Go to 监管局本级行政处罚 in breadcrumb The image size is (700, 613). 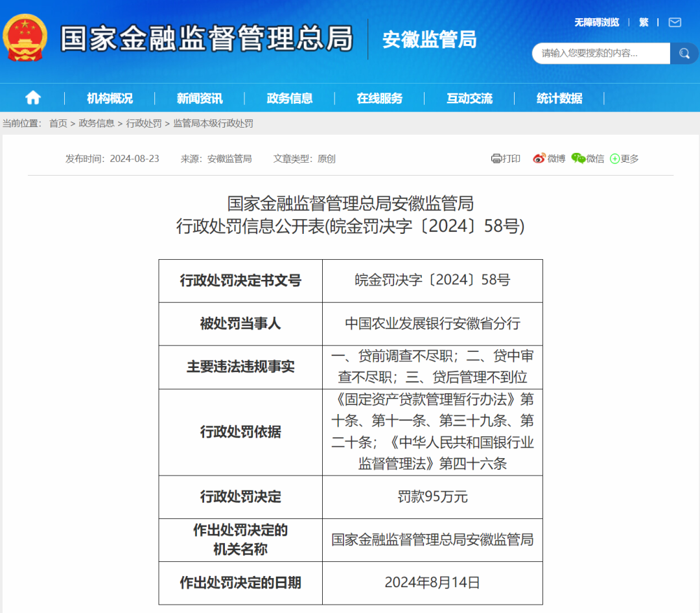[213, 123]
